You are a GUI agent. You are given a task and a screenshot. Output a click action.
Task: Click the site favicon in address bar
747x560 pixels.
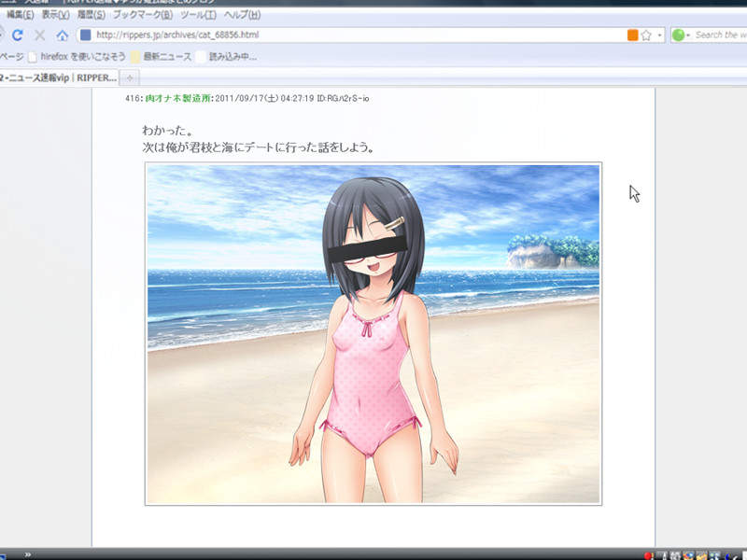coord(85,35)
